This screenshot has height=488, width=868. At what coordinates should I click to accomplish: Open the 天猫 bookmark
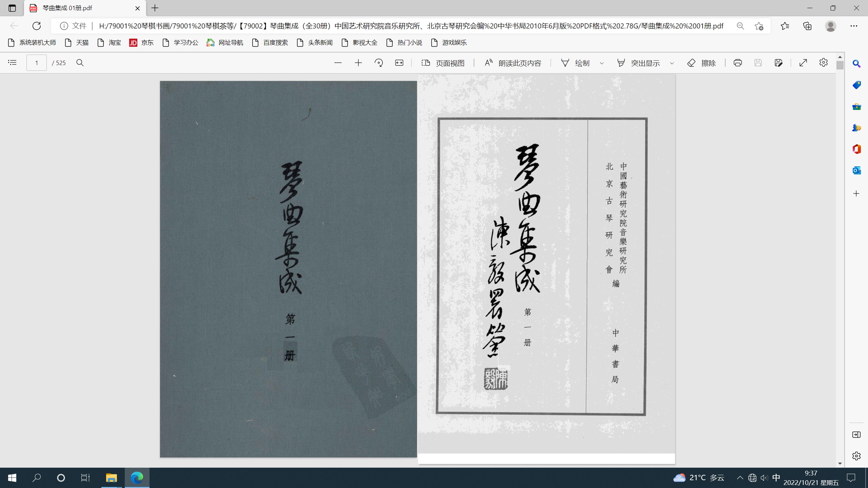pyautogui.click(x=77, y=43)
